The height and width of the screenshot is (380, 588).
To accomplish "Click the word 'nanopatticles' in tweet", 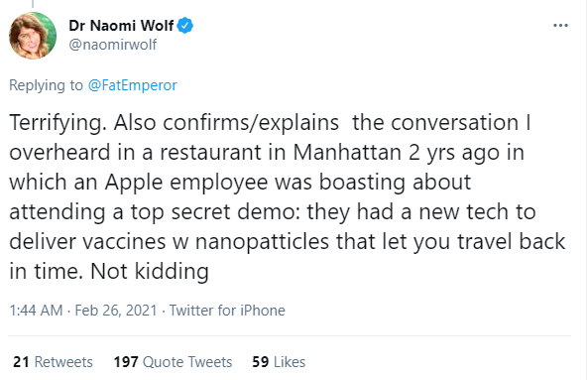I will point(262,241).
